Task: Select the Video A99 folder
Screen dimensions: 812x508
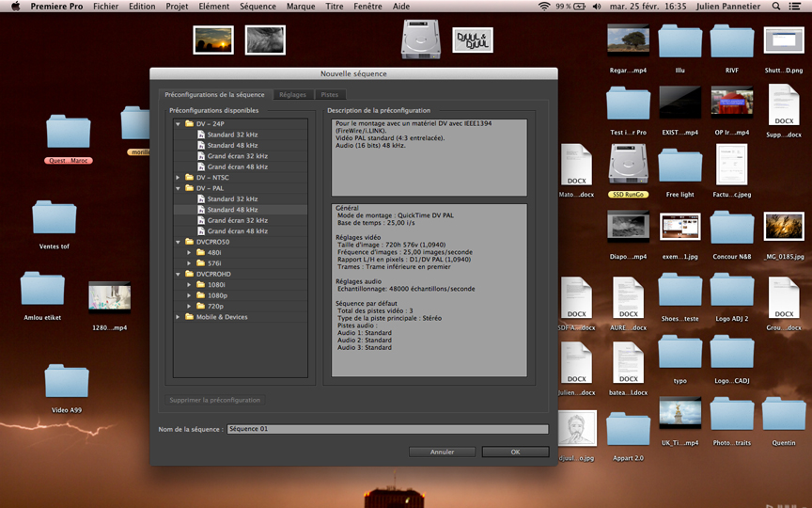Action: [x=67, y=381]
